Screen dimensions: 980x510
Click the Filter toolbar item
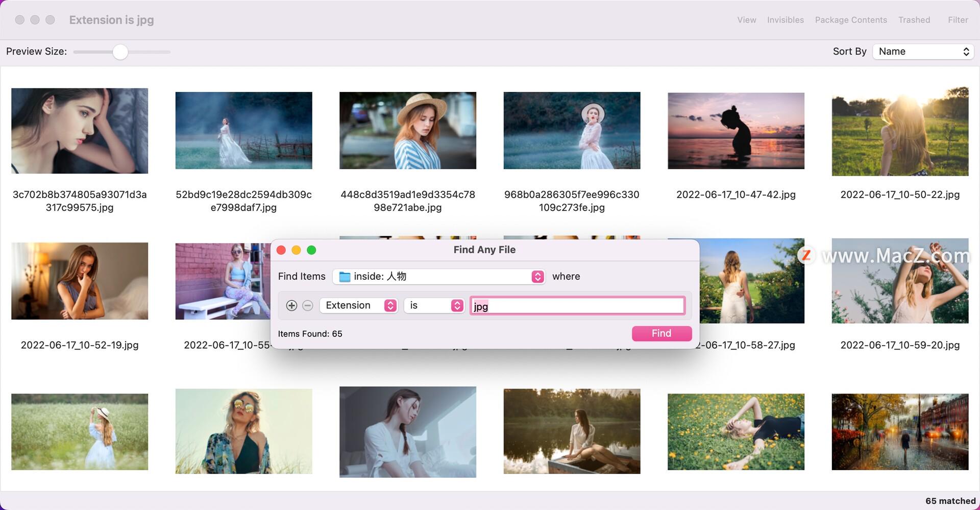(958, 20)
